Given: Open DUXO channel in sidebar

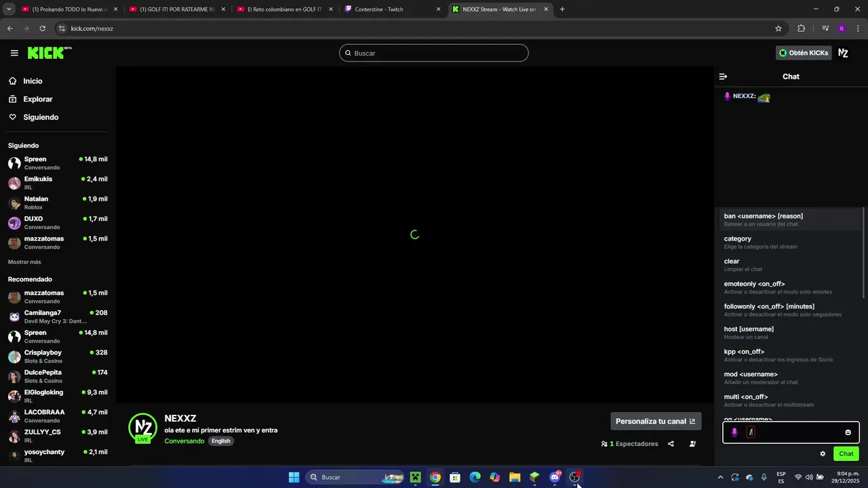Looking at the screenshot, I should (x=58, y=223).
